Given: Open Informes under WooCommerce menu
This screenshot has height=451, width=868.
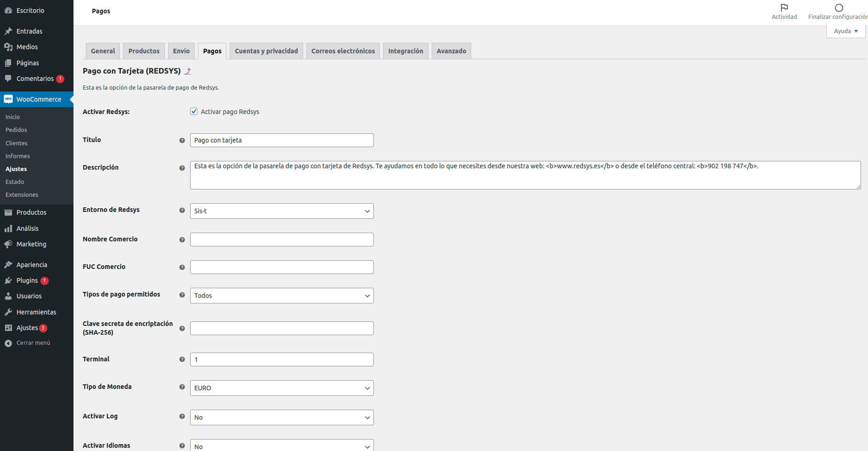Looking at the screenshot, I should (18, 156).
